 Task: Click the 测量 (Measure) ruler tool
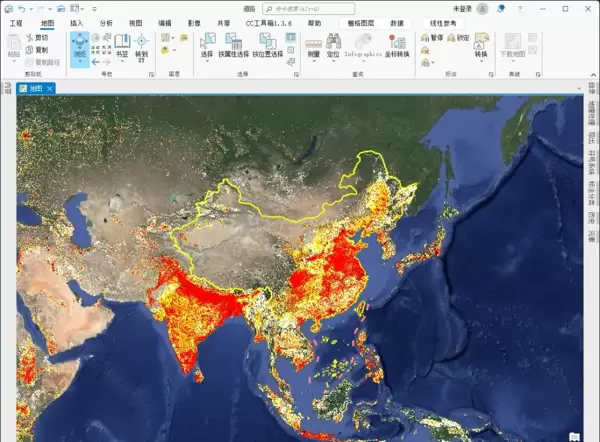coord(313,46)
